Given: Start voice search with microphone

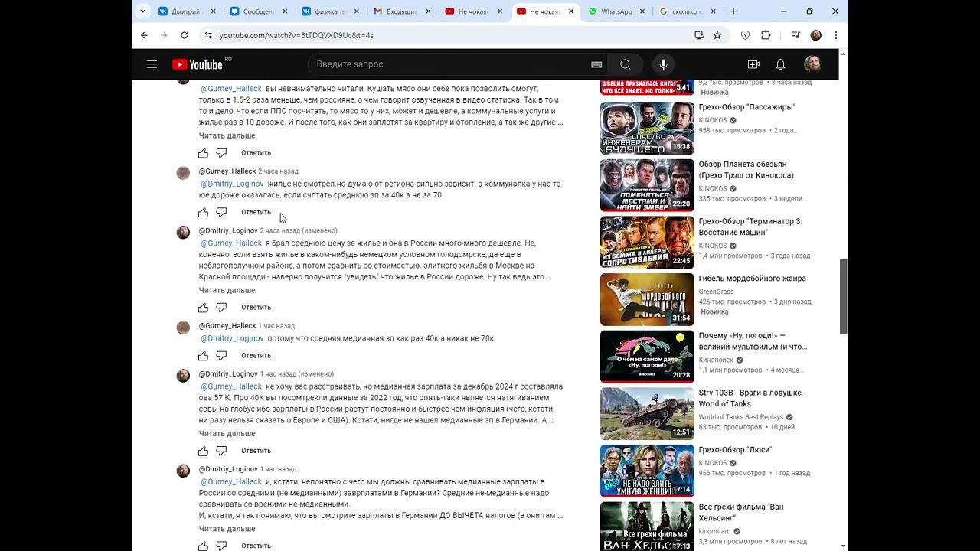Looking at the screenshot, I should (x=663, y=64).
